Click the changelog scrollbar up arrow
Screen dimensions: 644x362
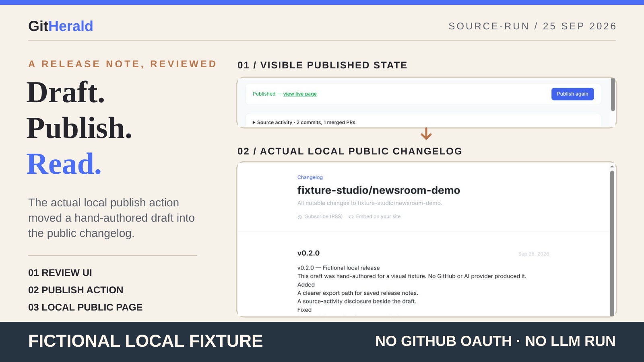click(612, 166)
